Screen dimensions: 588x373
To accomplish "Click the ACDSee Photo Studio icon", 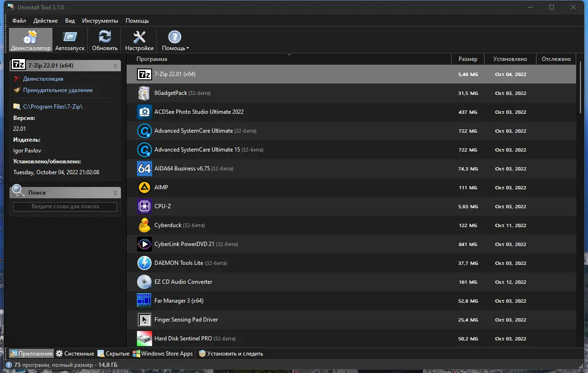I will (144, 112).
